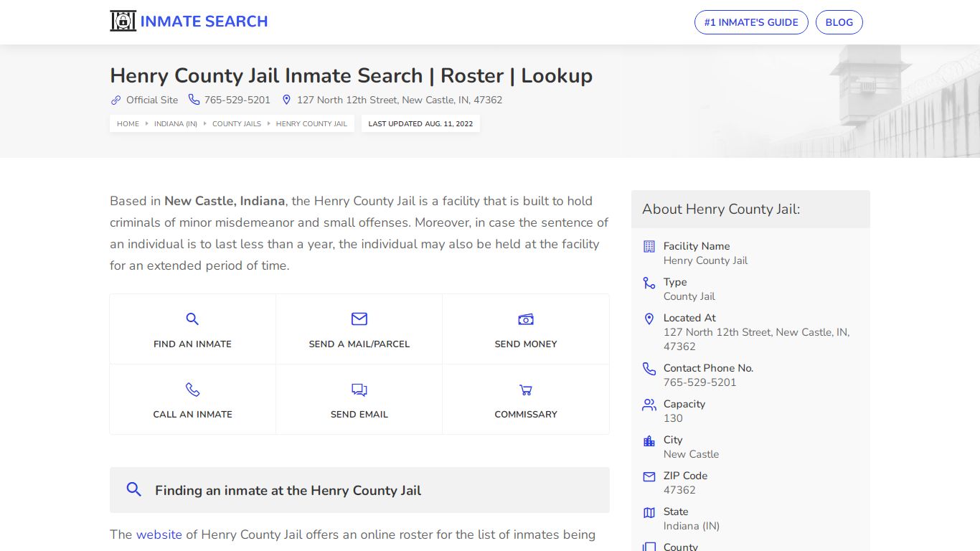This screenshot has height=551, width=980.
Task: Open SEND EMAIL tile
Action: point(359,400)
